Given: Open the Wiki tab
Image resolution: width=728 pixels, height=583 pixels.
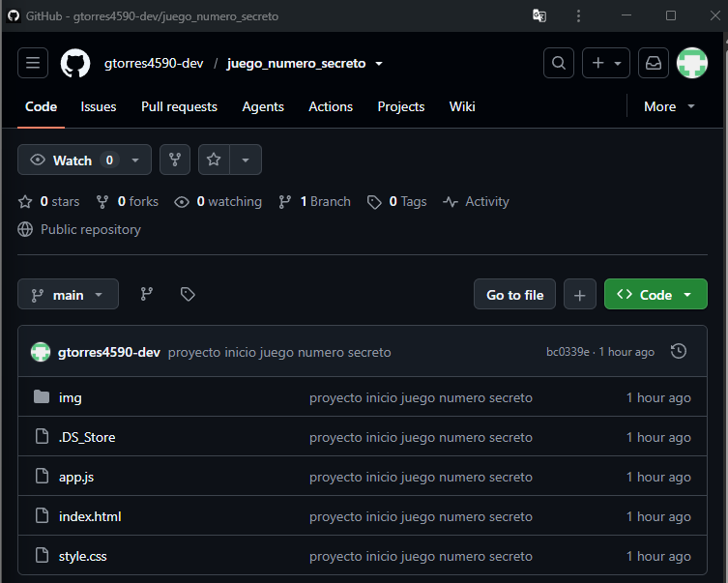Looking at the screenshot, I should tap(462, 106).
